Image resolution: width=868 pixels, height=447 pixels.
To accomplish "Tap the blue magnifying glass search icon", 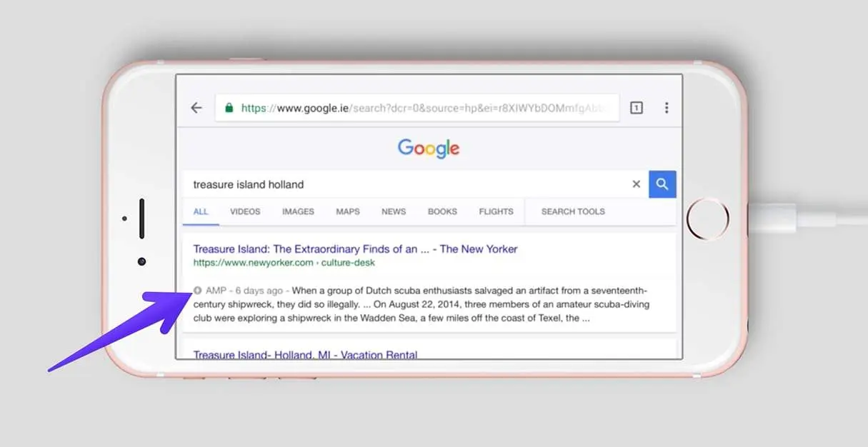I will tap(662, 184).
